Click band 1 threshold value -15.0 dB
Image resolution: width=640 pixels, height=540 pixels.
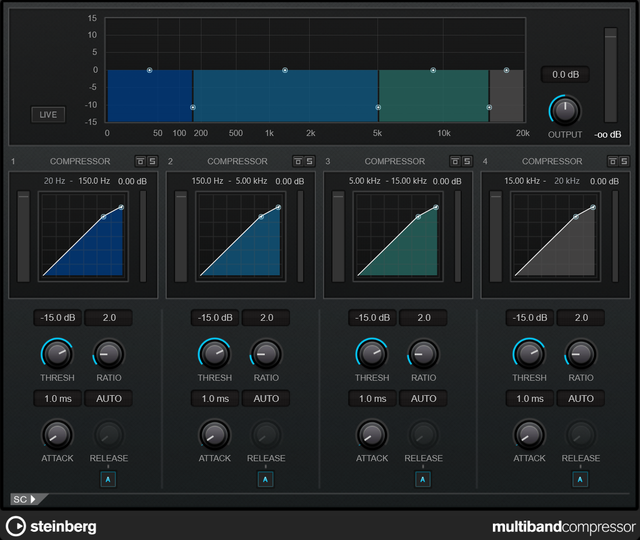58,318
